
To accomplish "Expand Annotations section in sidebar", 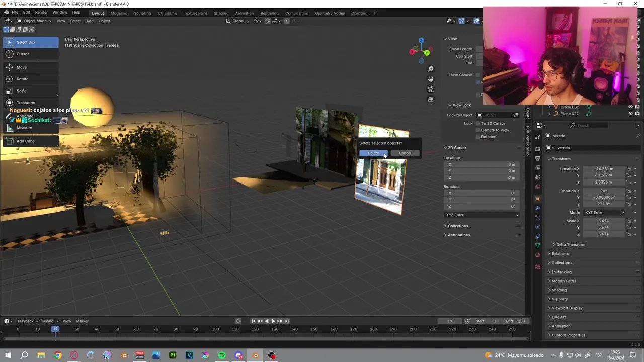I will click(459, 235).
